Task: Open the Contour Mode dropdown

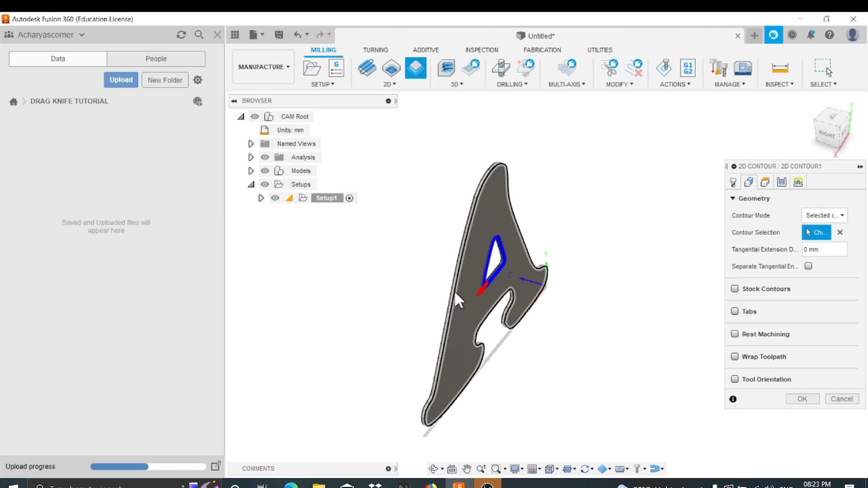Action: tap(824, 216)
